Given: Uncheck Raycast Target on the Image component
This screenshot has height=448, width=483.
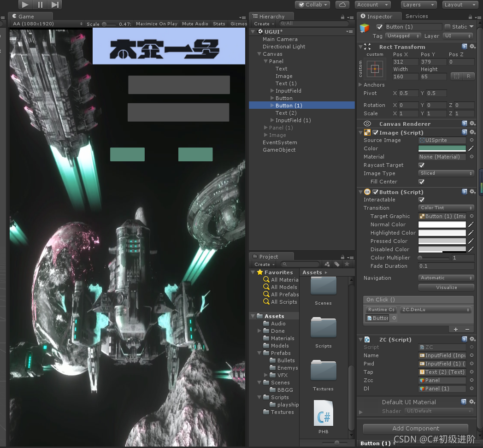Looking at the screenshot, I should 422,165.
